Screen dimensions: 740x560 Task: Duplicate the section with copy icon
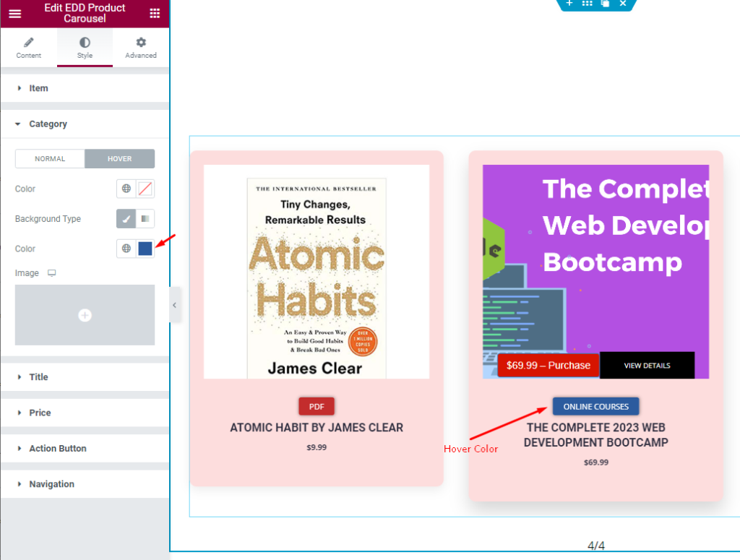606,4
